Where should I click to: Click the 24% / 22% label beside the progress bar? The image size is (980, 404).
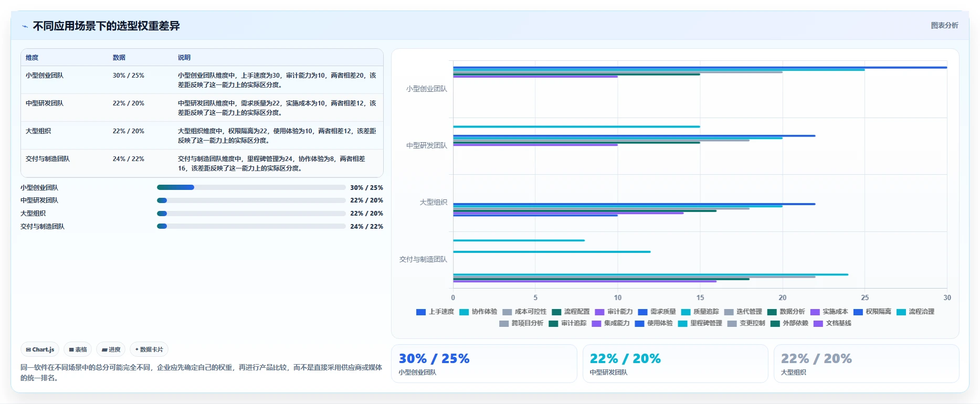(366, 227)
